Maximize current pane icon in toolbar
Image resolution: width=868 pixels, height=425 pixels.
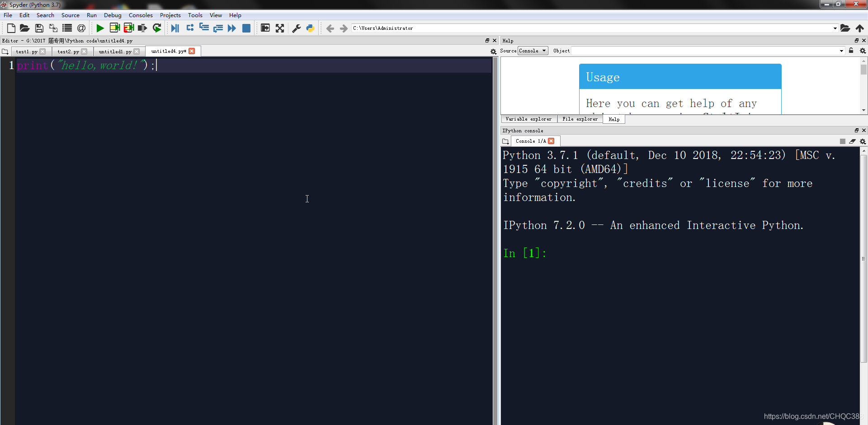[x=265, y=28]
